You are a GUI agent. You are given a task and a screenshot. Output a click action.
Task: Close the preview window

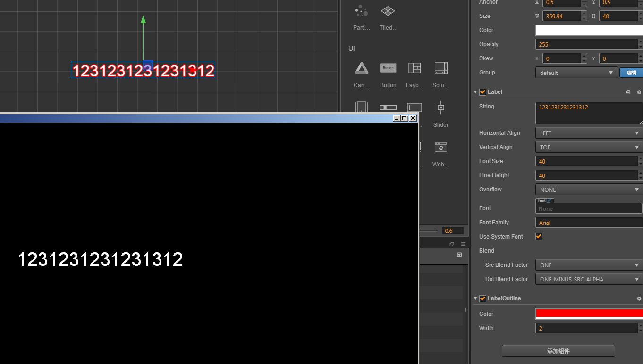click(x=413, y=118)
